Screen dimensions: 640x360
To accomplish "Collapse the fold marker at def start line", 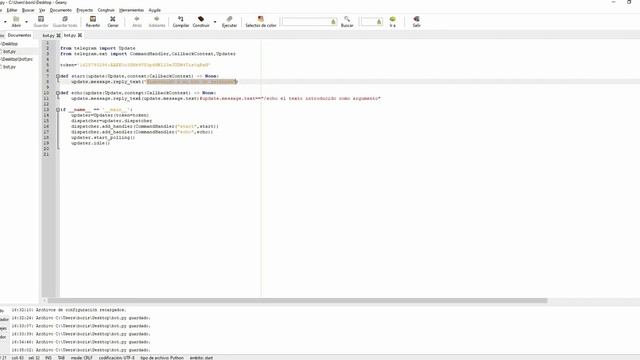I will click(58, 76).
